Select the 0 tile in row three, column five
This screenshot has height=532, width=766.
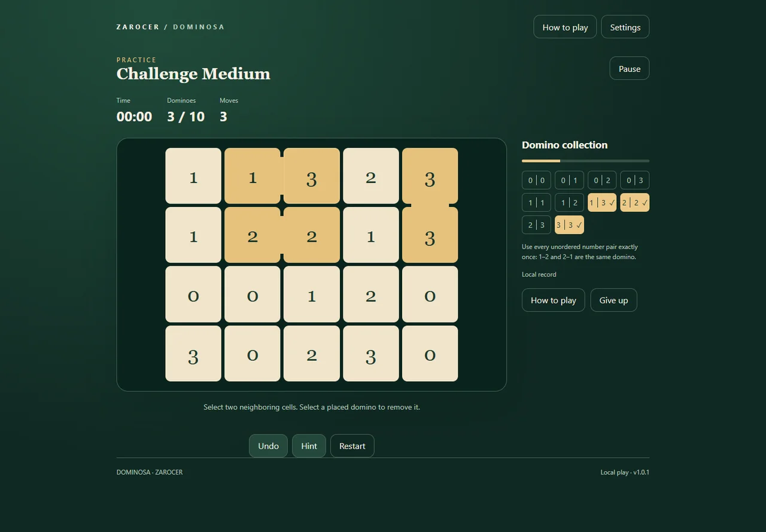[430, 294]
